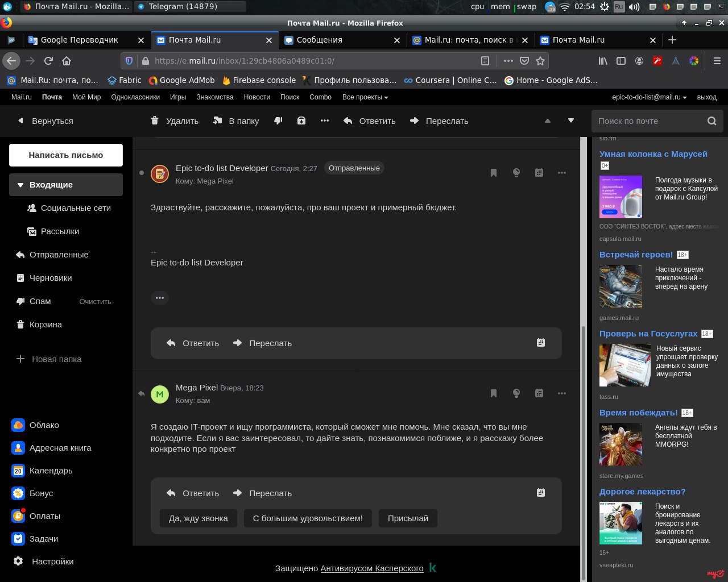Viewport: 728px width, 582px height.
Task: Open Отправленные folder
Action: point(52,255)
